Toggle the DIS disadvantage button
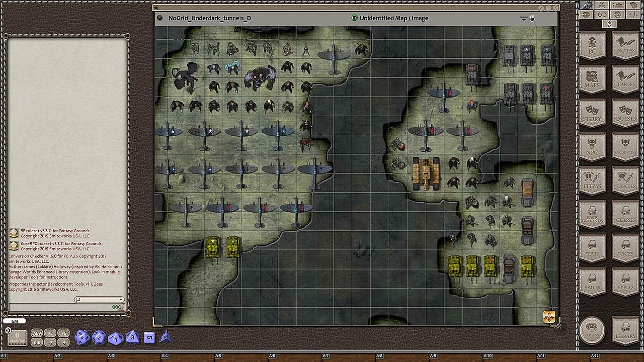This screenshot has width=644, height=362. coord(37,342)
